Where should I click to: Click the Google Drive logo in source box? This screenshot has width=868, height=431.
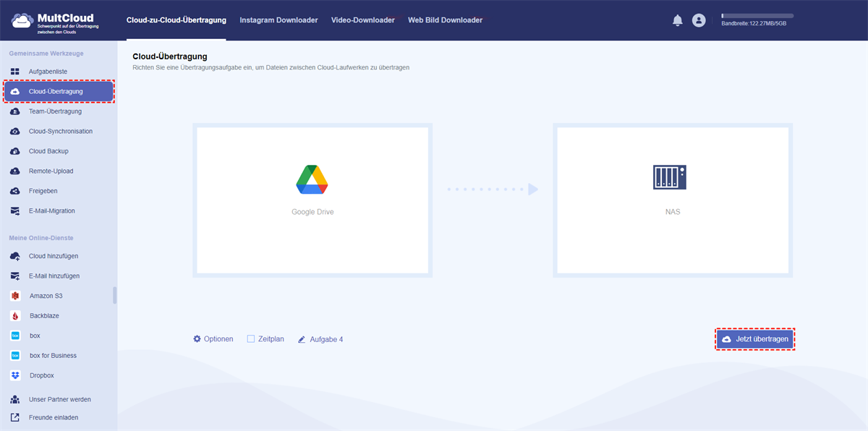pos(312,180)
